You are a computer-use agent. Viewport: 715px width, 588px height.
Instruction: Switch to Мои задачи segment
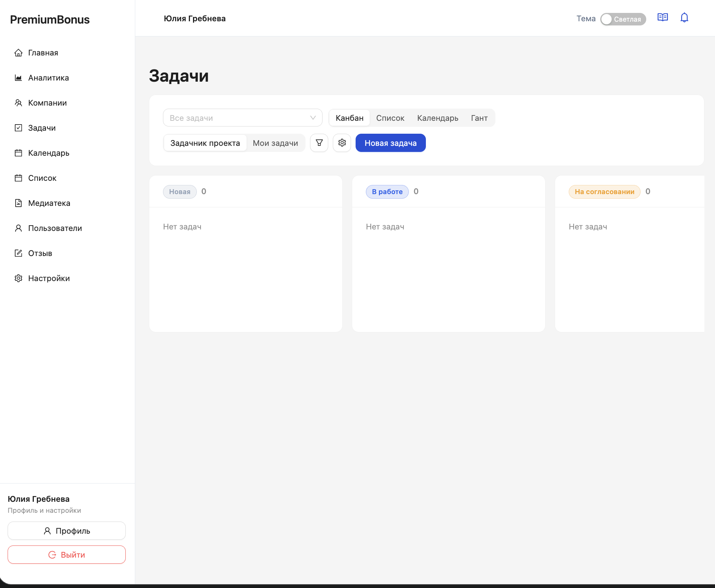(x=275, y=143)
